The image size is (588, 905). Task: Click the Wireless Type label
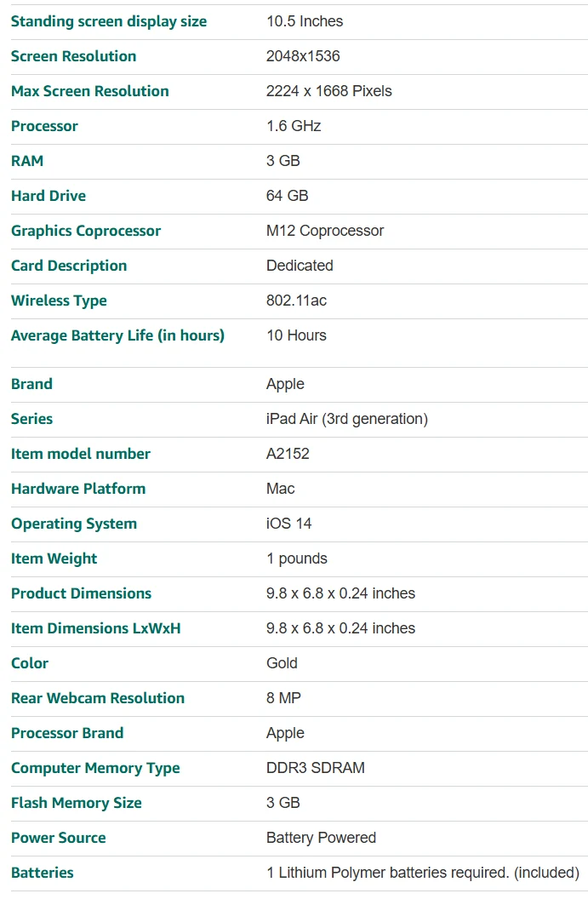(x=59, y=301)
